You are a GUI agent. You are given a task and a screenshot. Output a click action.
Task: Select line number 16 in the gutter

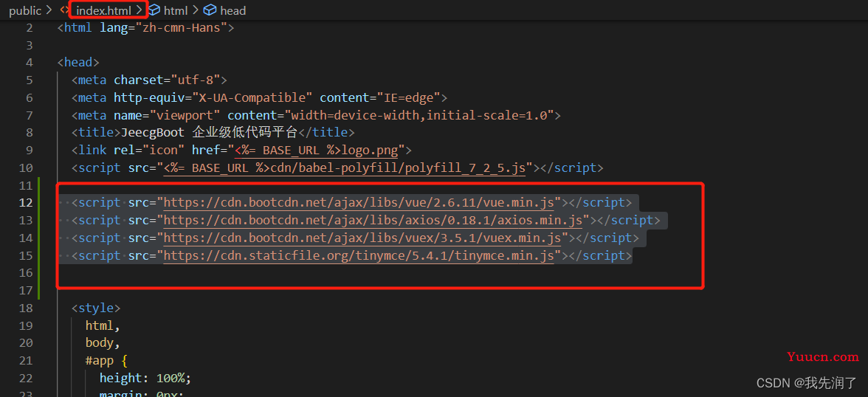click(26, 273)
